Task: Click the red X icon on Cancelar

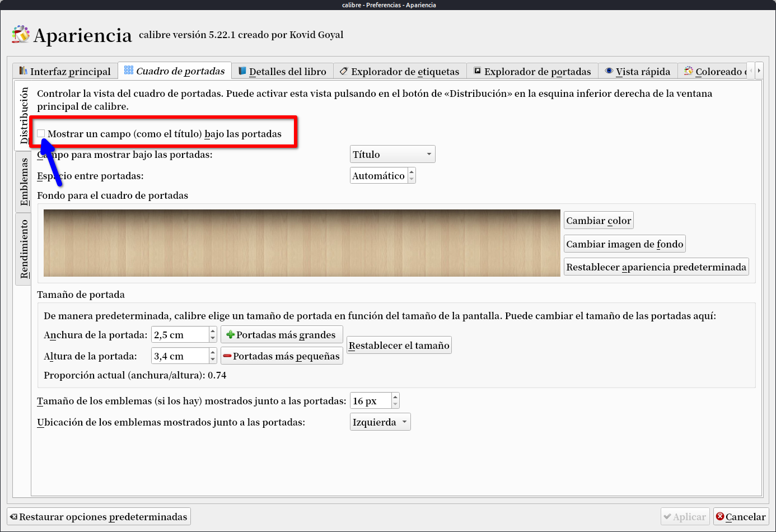Action: (720, 516)
